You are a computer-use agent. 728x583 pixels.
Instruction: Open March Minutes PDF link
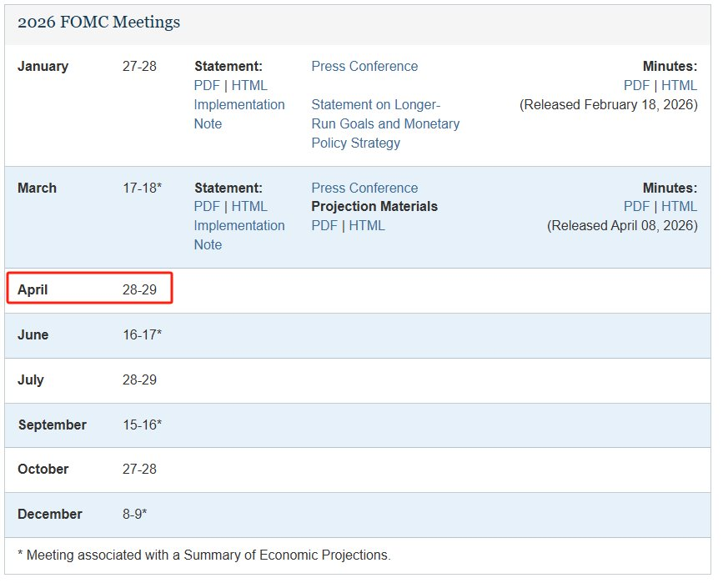point(637,206)
